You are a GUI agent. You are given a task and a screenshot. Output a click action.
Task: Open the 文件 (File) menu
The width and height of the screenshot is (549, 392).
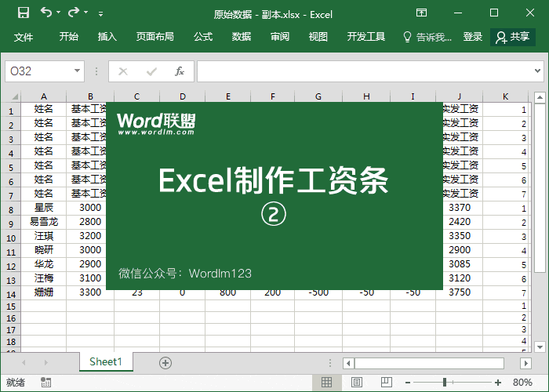tap(24, 37)
